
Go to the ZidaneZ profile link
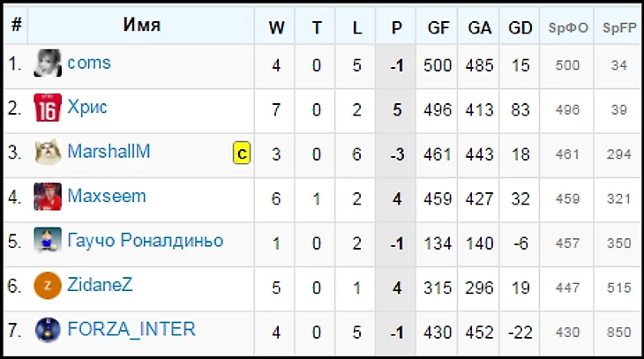click(100, 285)
